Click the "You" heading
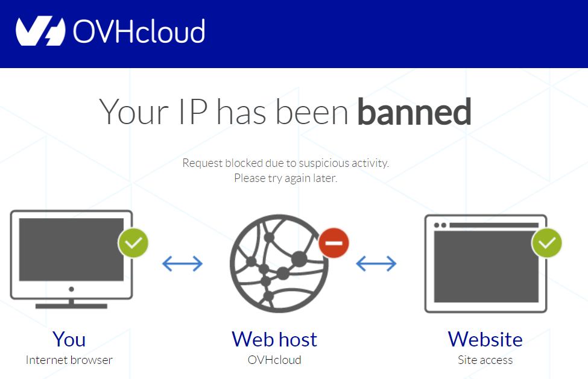588x379 pixels. [69, 339]
